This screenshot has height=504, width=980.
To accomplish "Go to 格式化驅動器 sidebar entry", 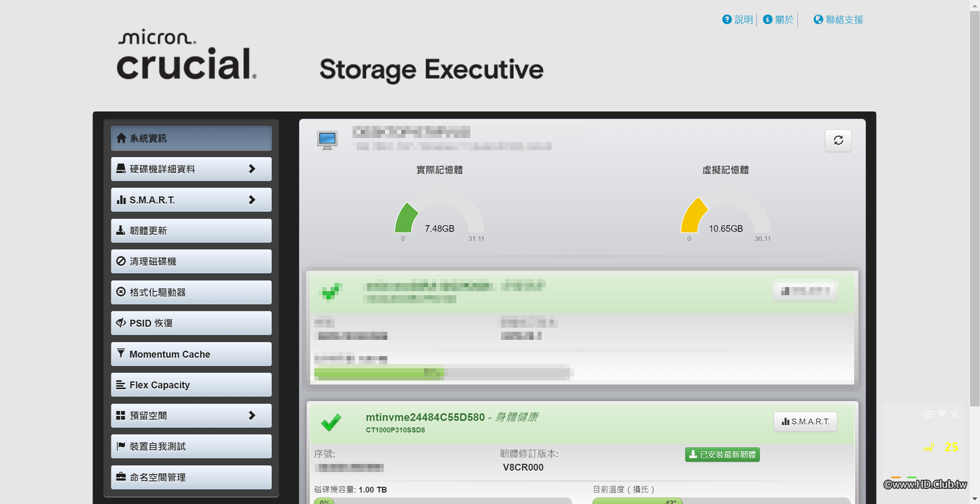I will coord(191,292).
